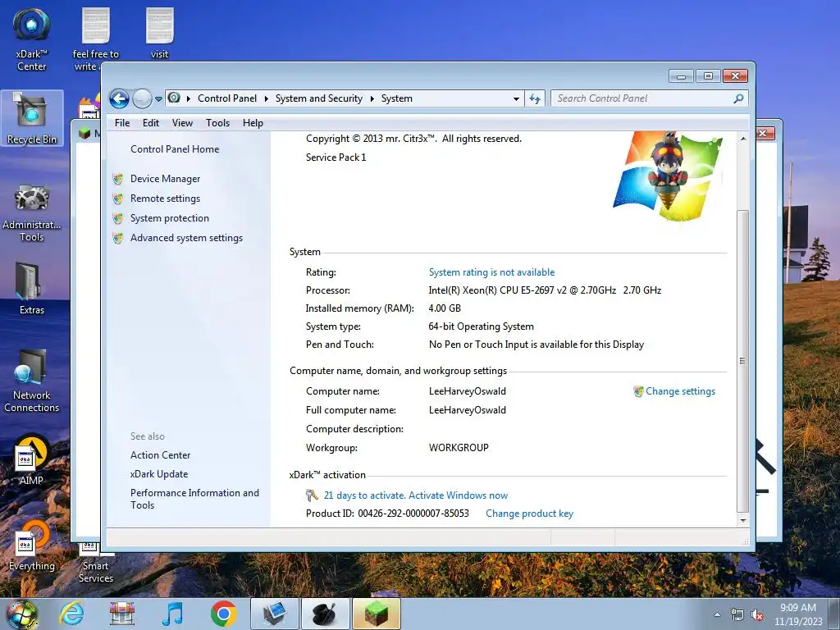Open the Smart Services desktop icon

click(x=95, y=563)
